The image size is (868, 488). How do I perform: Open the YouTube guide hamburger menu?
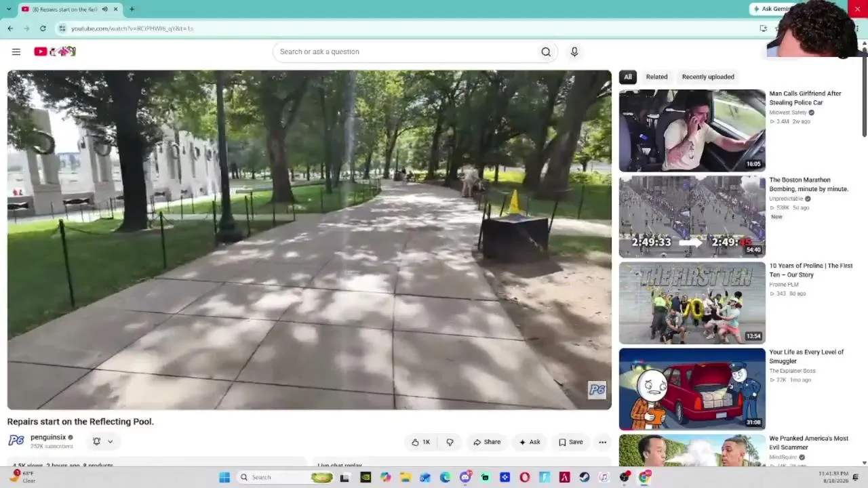[16, 52]
